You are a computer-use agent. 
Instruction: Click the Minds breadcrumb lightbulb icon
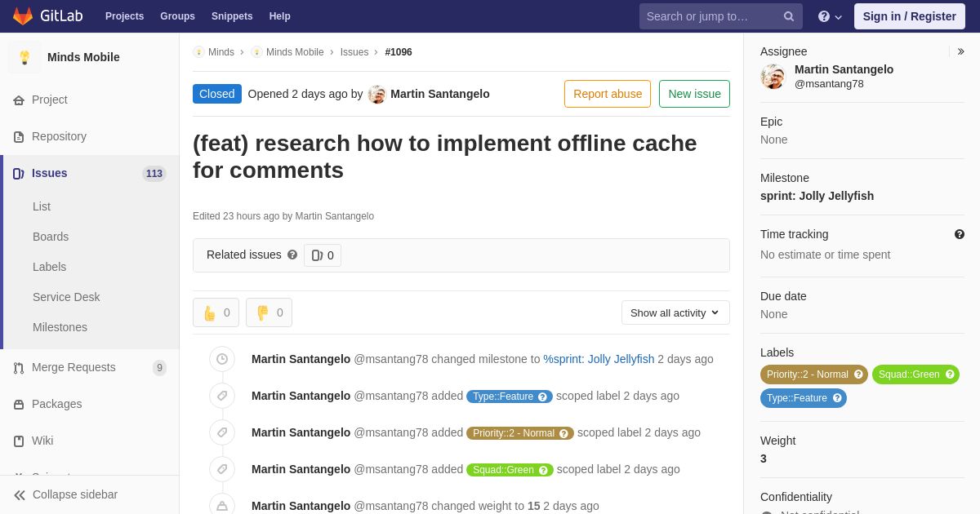[198, 52]
